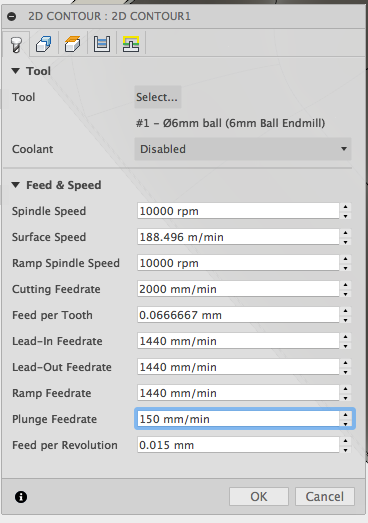Collapse dialog with the minus circle icon
The height and width of the screenshot is (523, 368).
pos(12,16)
